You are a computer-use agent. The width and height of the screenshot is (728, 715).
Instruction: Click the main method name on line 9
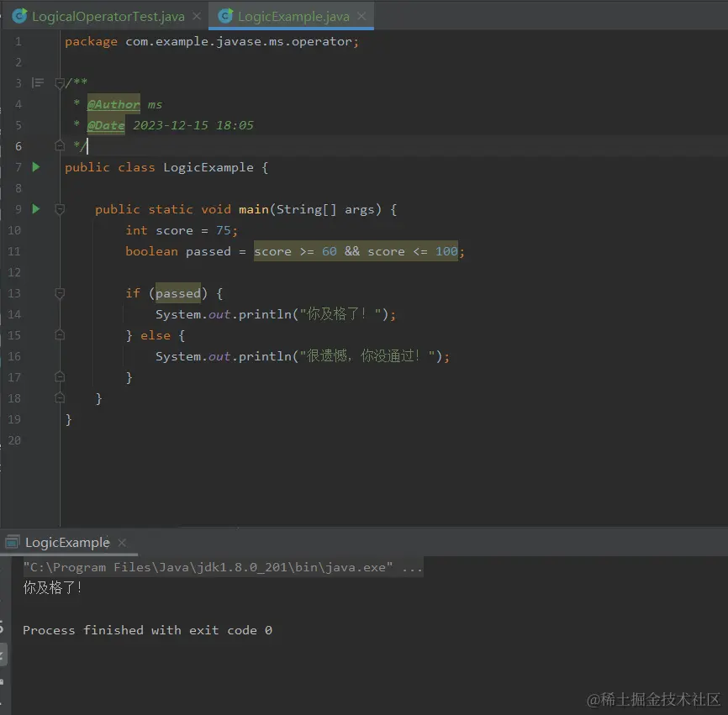coord(254,209)
